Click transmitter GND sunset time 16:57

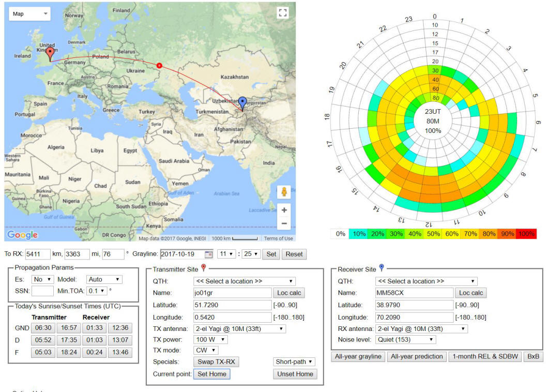point(69,328)
